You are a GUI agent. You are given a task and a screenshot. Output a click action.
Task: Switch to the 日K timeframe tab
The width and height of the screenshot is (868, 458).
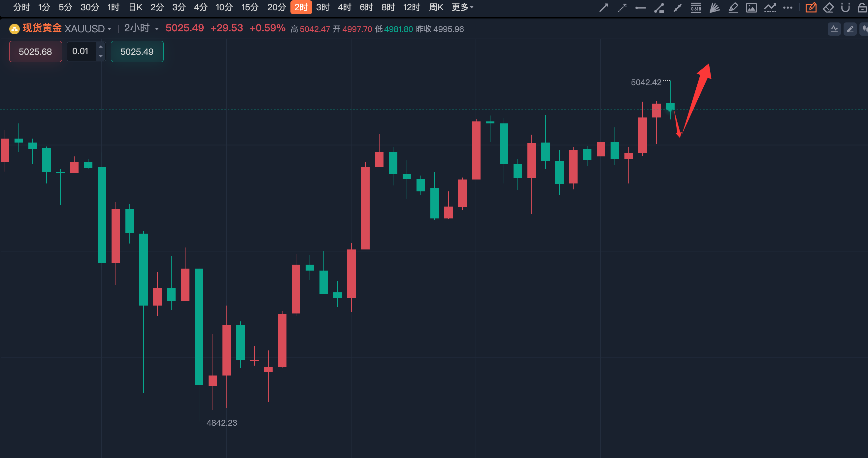click(x=135, y=7)
